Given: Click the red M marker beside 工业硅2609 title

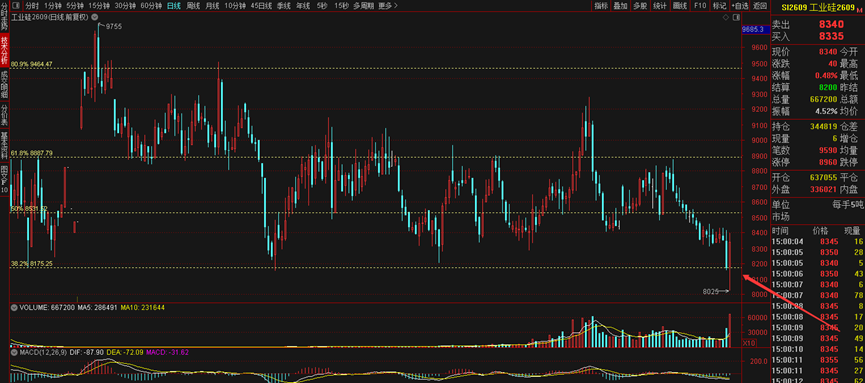Looking at the screenshot, I should tap(858, 9).
